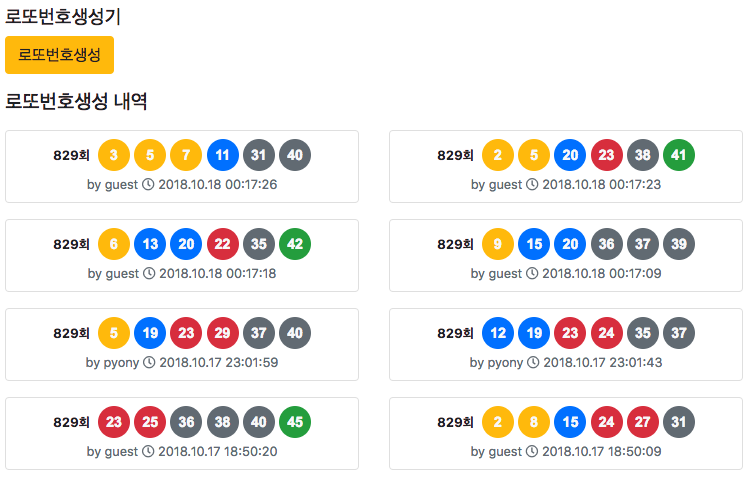Click the yellow ball numbered 8

tap(534, 422)
